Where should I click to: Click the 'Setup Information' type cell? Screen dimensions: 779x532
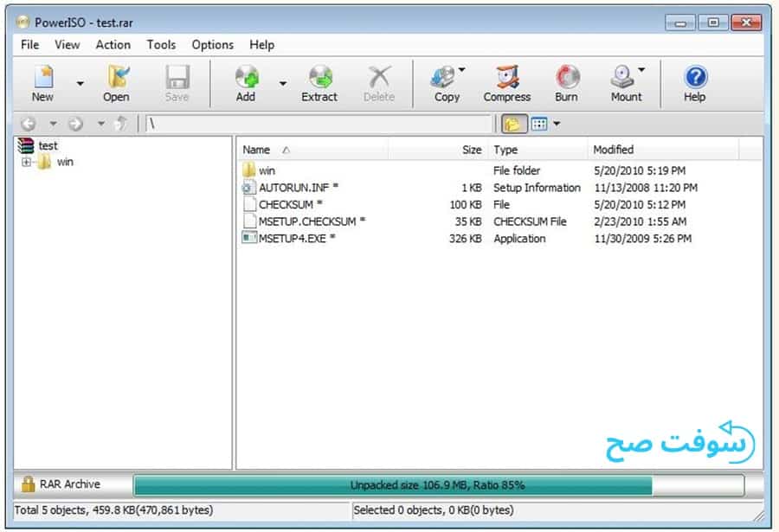coord(537,188)
